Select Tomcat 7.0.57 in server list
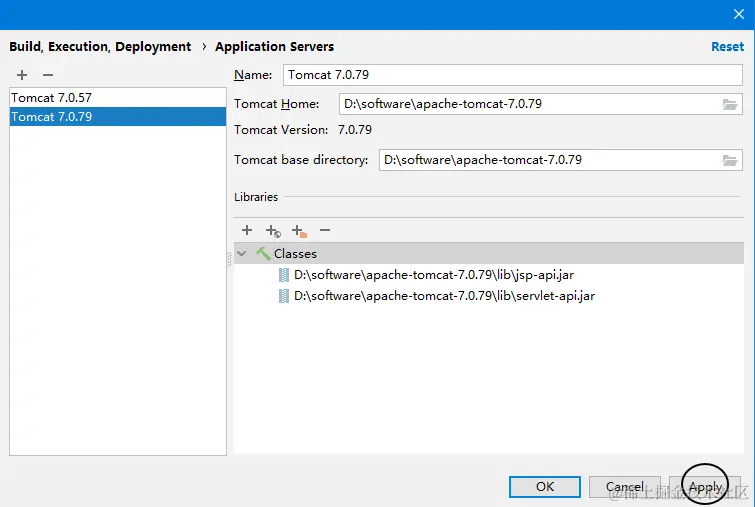Screen dimensions: 755x507 tap(117, 98)
